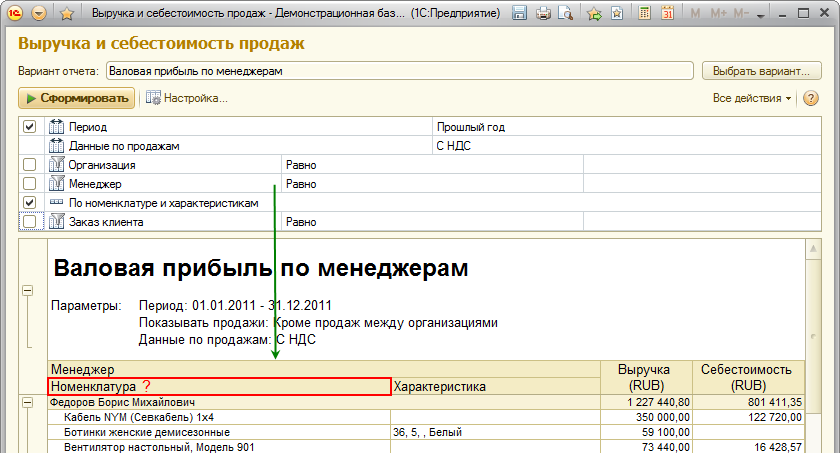Enable the Менеджер filter checkbox
Image resolution: width=840 pixels, height=453 pixels.
(29, 184)
